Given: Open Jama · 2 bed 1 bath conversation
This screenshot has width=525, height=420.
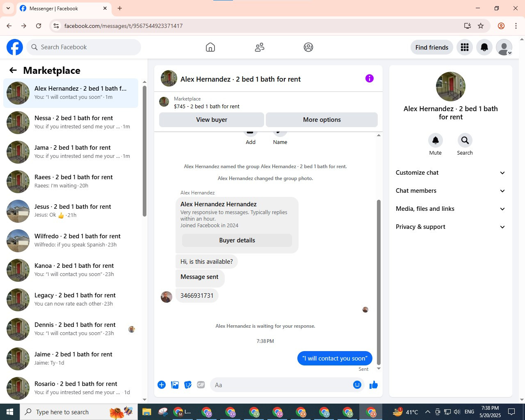Looking at the screenshot, I should pyautogui.click(x=71, y=152).
